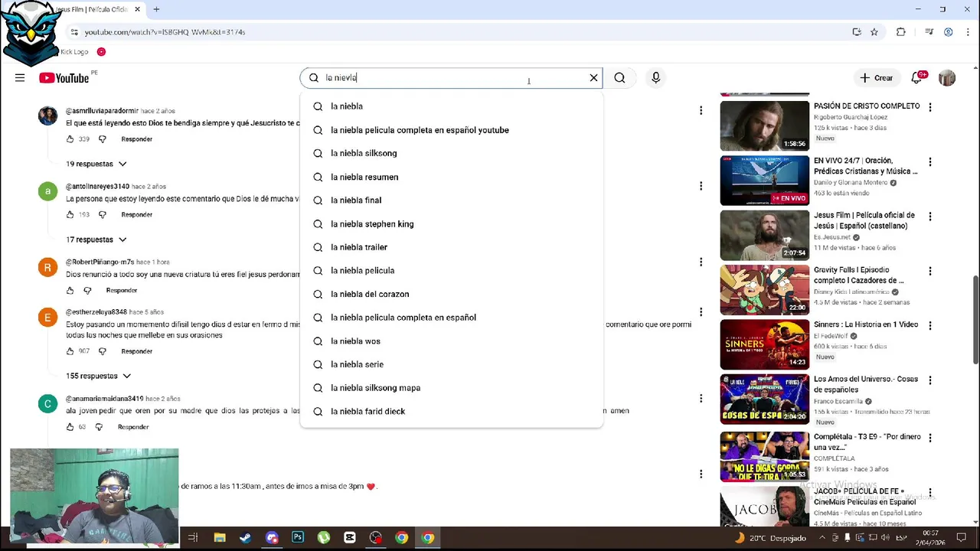Like the @RobertPiñango-m7s comment
Screen dimensions: 980x551
pos(70,291)
